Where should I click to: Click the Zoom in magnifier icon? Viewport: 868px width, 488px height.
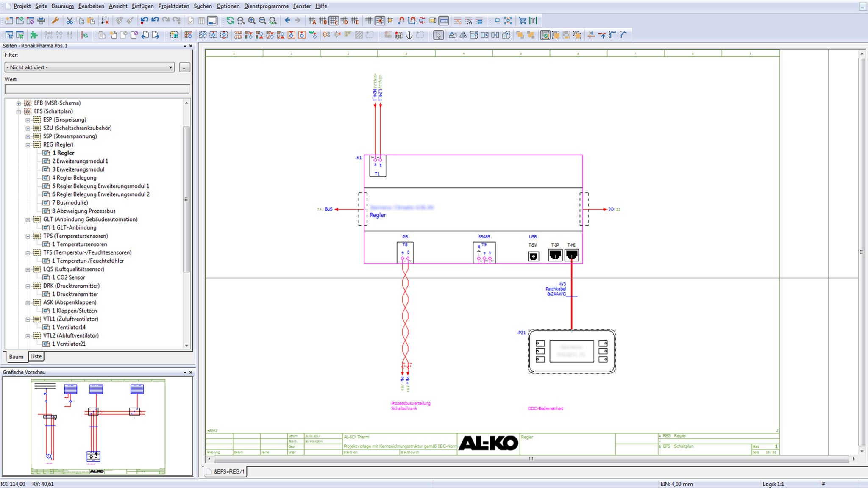252,20
